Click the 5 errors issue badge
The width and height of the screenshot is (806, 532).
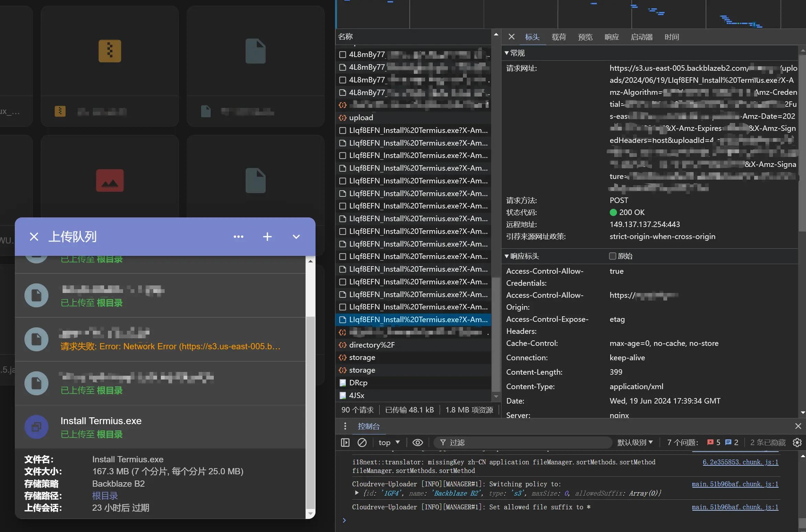(x=714, y=443)
